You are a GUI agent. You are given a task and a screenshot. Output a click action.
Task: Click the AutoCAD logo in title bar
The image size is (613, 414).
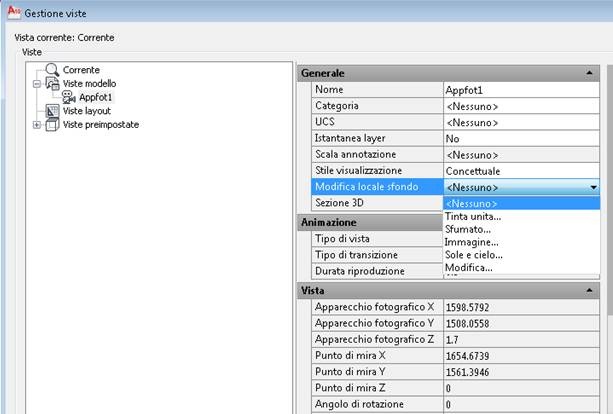click(14, 12)
